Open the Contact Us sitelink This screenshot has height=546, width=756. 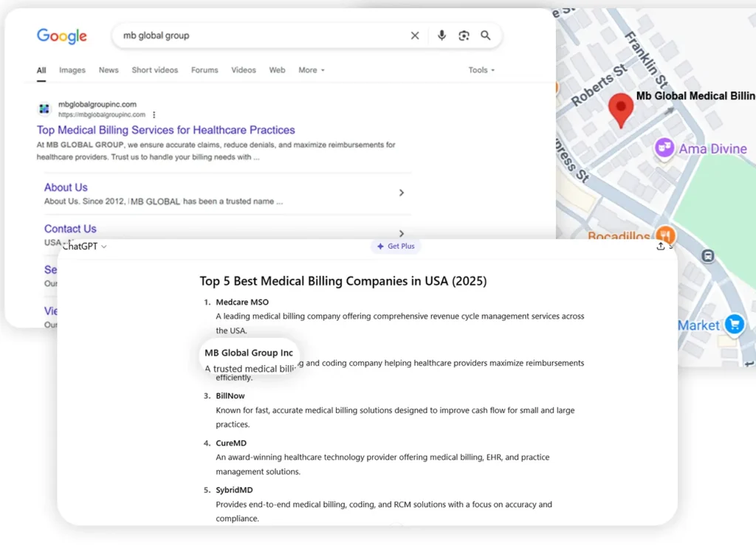[x=70, y=229]
